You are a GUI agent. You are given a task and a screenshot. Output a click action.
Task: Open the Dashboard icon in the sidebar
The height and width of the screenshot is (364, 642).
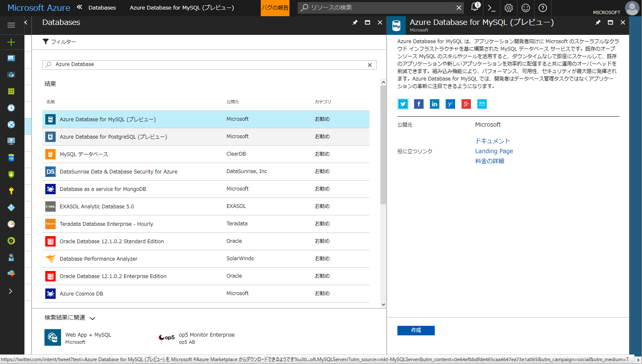click(11, 58)
